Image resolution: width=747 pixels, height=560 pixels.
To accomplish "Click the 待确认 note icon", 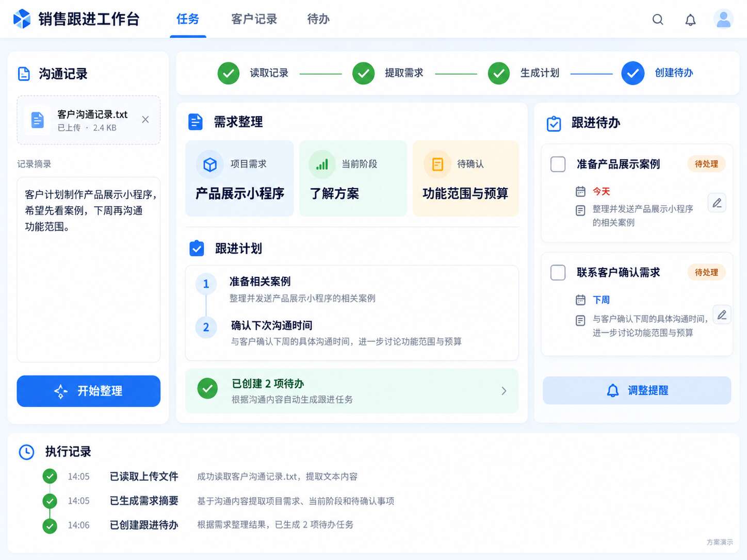I will (437, 164).
